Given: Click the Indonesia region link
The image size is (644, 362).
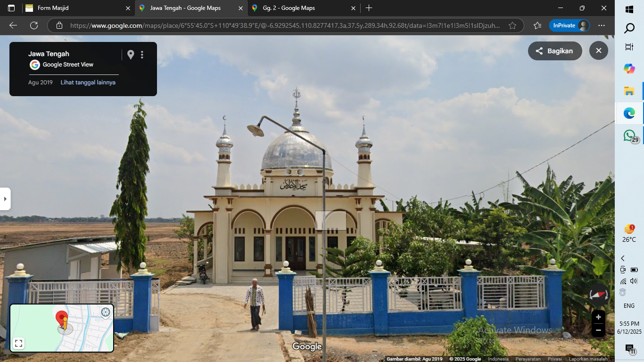Looking at the screenshot, I should [498, 359].
